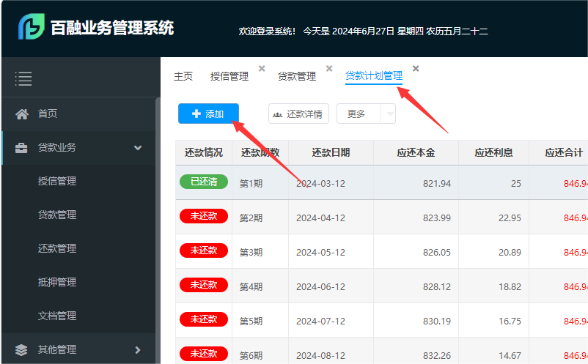Open 首页 in the sidebar
The image size is (588, 364).
coord(48,114)
